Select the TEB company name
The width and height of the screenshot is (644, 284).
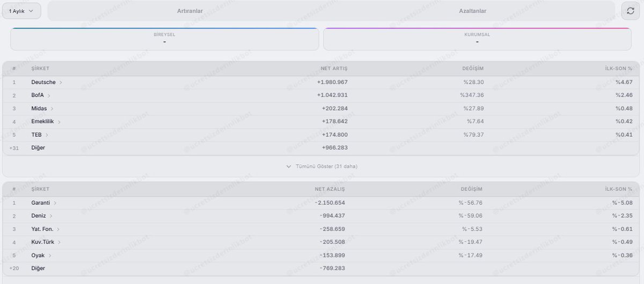(x=36, y=135)
